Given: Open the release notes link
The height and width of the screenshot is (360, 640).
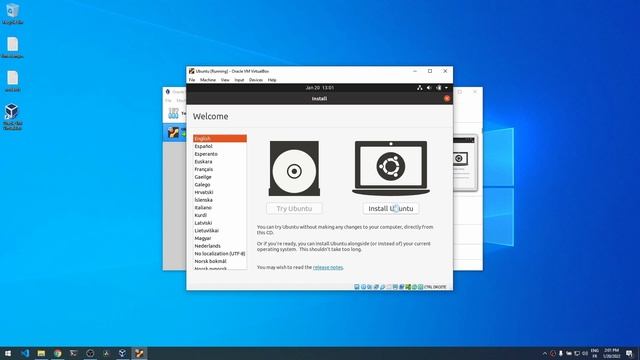Looking at the screenshot, I should (x=328, y=267).
